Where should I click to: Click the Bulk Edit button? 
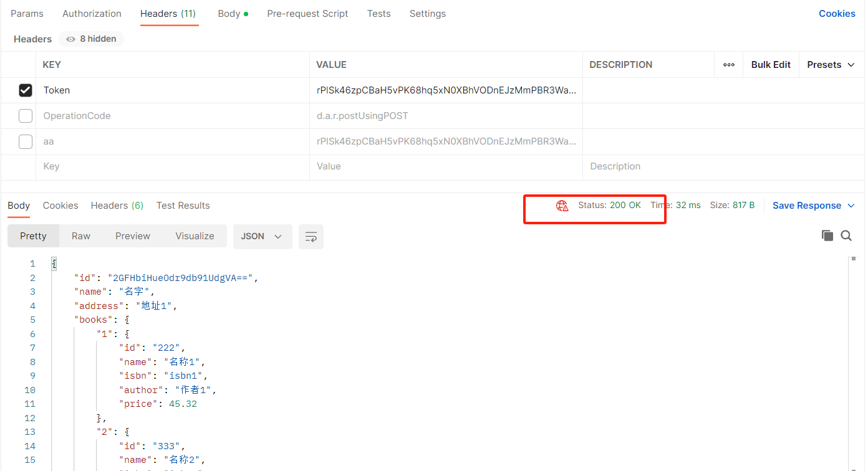771,65
